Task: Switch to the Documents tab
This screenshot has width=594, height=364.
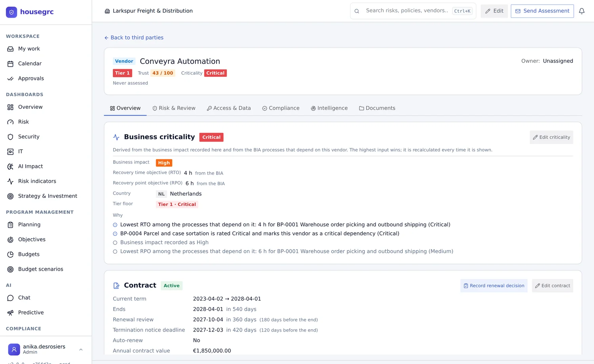Action: 377,108
